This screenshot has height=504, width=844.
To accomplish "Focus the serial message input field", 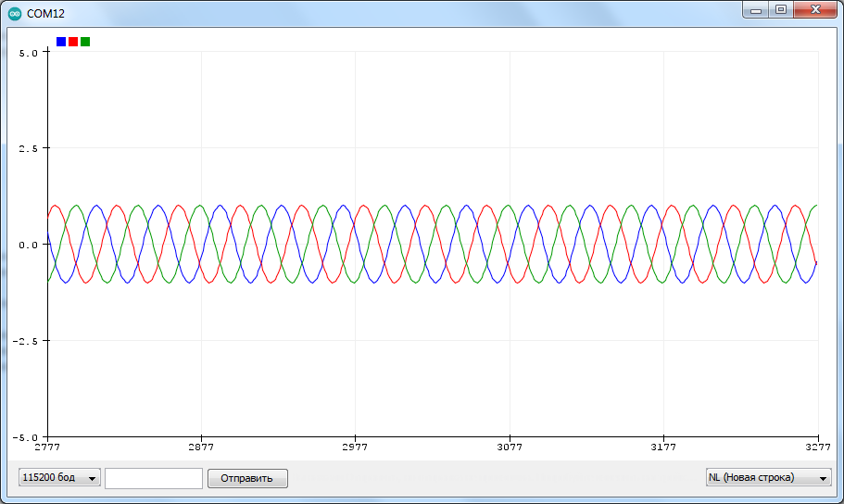I will coord(154,478).
